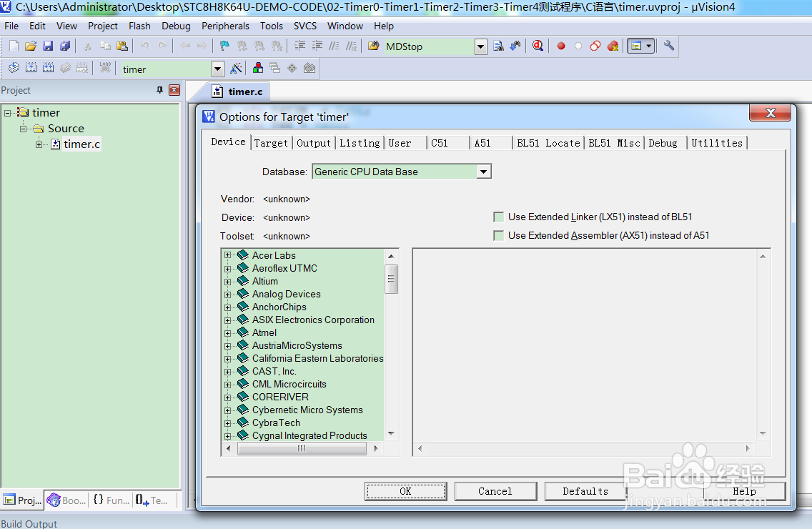The width and height of the screenshot is (812, 529).
Task: Close the Project panel with red X
Action: point(174,90)
